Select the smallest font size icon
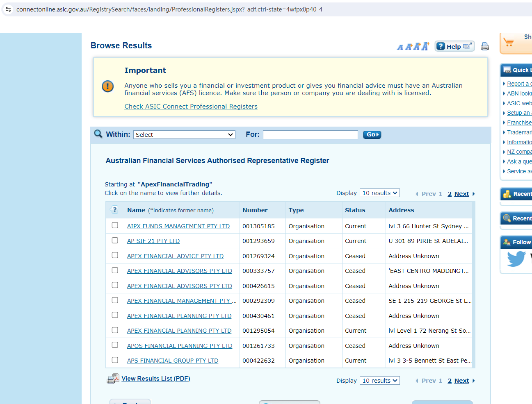The width and height of the screenshot is (532, 404). pos(400,47)
